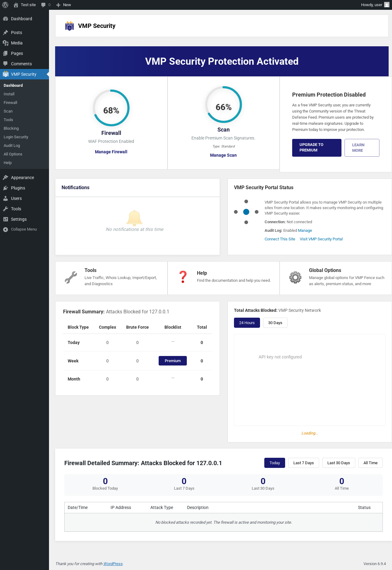Click the Posts pushpin icon
Viewport: 392px width, 570px height.
[6, 33]
